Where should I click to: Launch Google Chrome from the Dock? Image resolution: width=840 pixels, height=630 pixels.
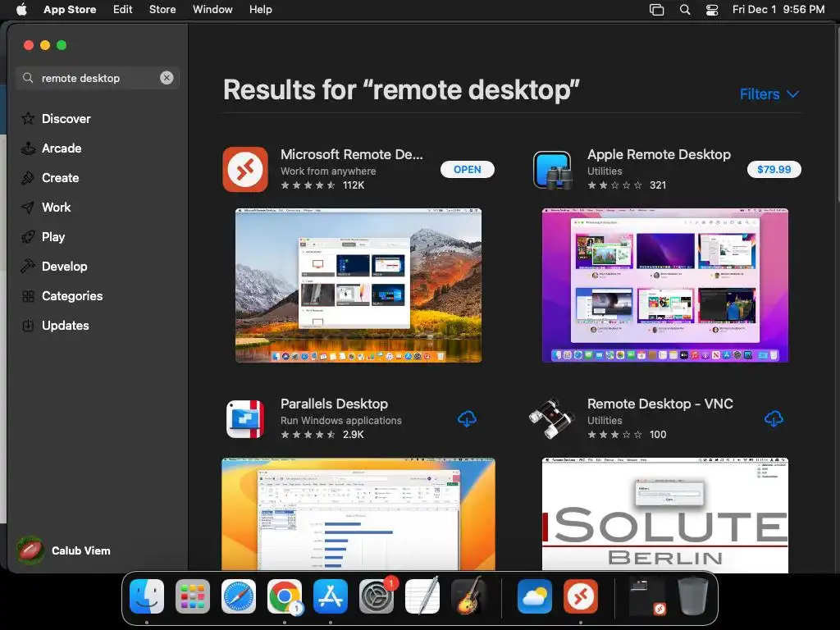tap(285, 596)
